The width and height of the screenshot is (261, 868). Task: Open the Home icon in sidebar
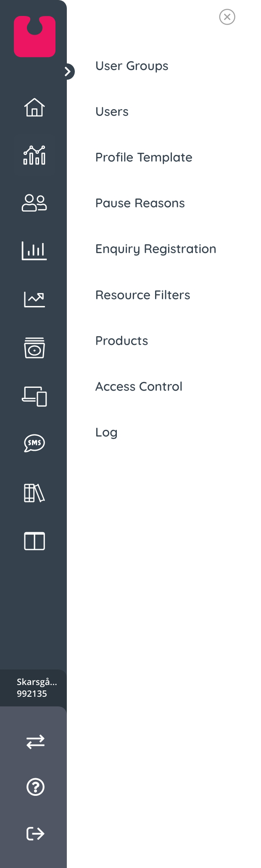(34, 107)
